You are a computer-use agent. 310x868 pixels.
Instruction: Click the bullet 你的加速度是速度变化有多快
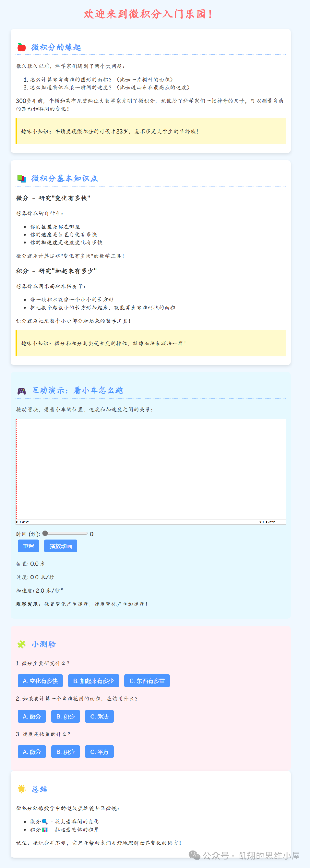[66, 242]
